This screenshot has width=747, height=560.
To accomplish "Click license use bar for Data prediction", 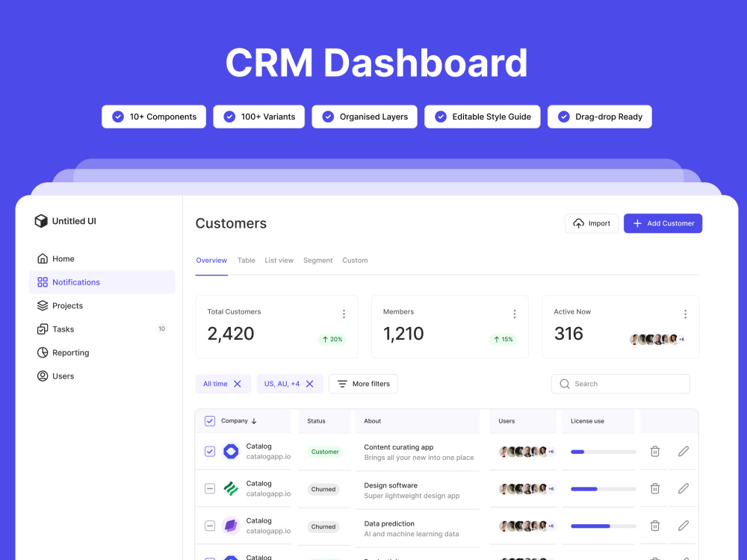I will [603, 526].
